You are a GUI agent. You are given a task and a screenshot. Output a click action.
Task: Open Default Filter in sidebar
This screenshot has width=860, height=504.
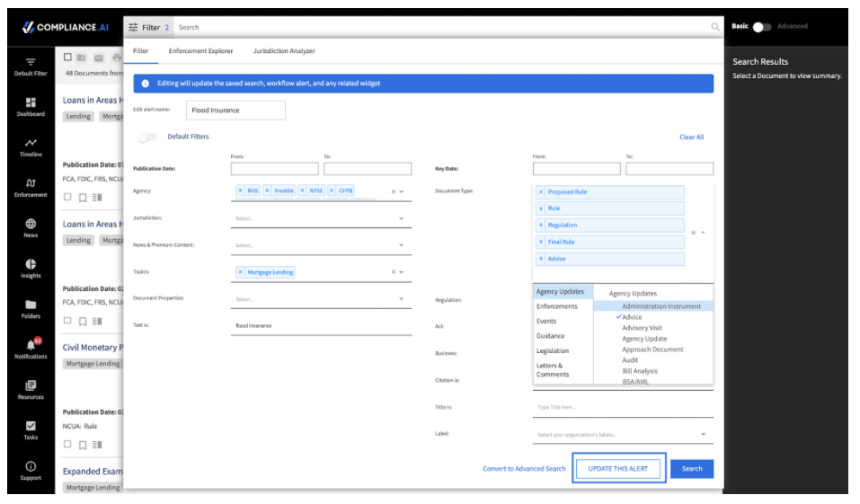(31, 66)
